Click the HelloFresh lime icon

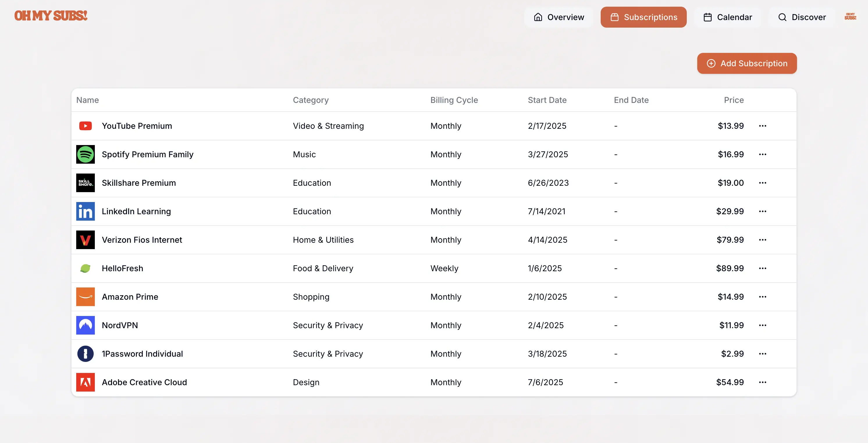(x=85, y=268)
